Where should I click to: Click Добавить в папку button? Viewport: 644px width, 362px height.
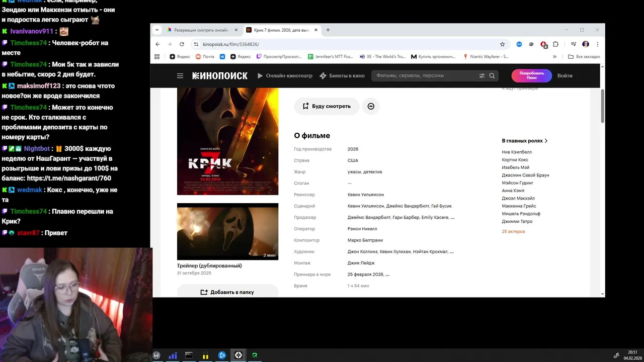click(x=227, y=292)
